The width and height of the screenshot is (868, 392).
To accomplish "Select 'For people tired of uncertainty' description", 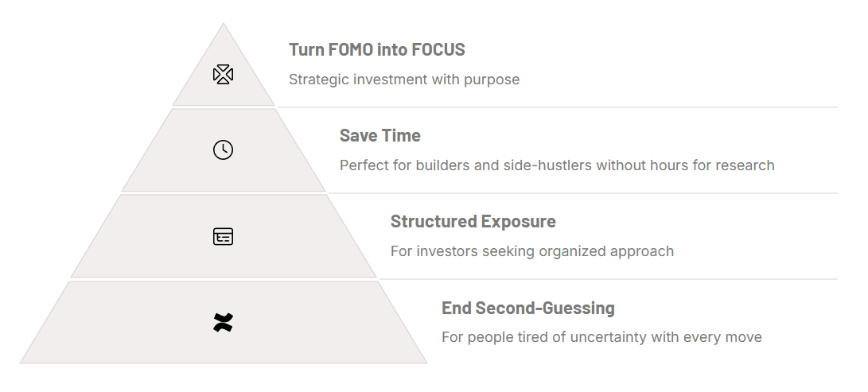I will [x=601, y=337].
